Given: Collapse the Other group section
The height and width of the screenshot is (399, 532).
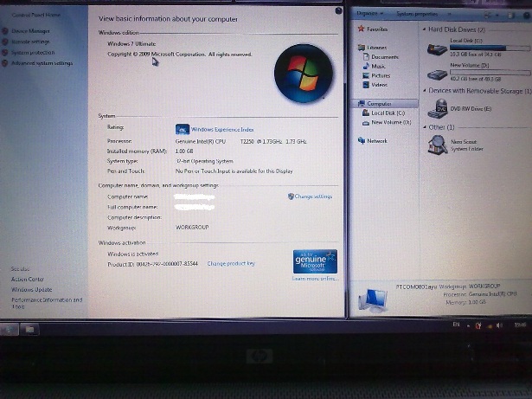Looking at the screenshot, I should tap(424, 127).
